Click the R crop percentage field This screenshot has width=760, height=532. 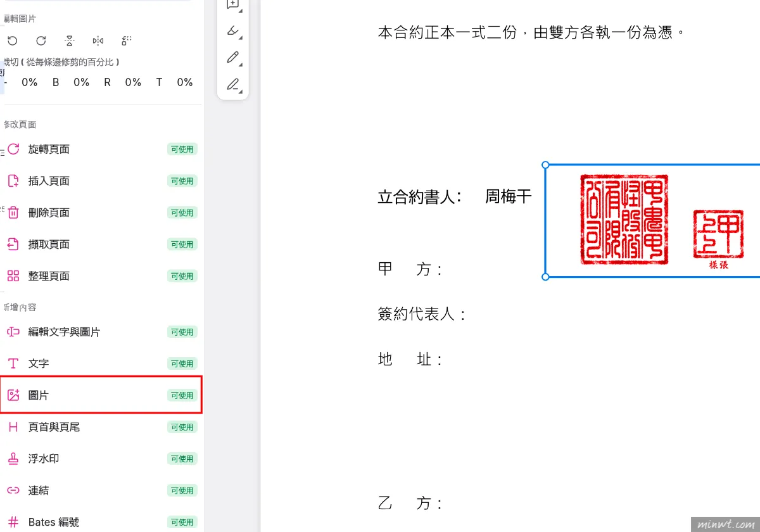133,82
